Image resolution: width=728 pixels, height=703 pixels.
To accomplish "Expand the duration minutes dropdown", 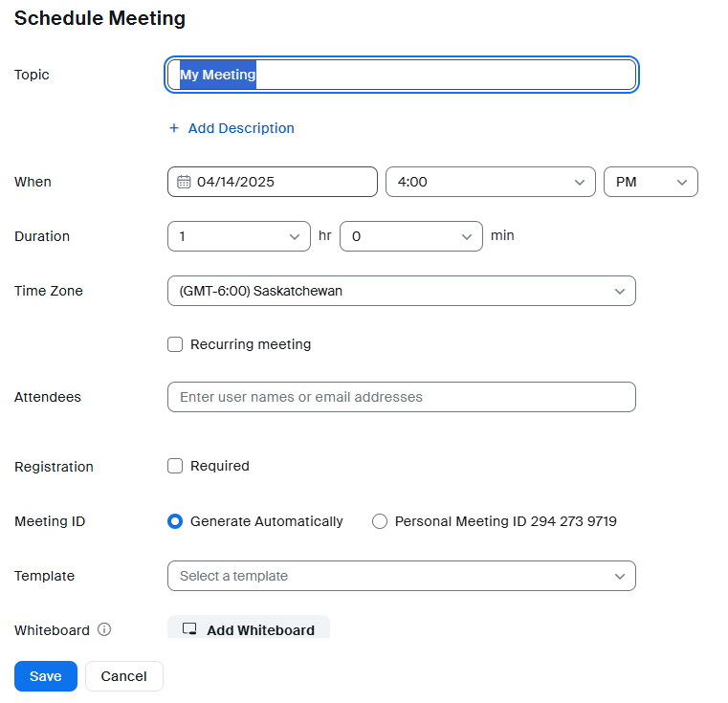I will tap(411, 236).
